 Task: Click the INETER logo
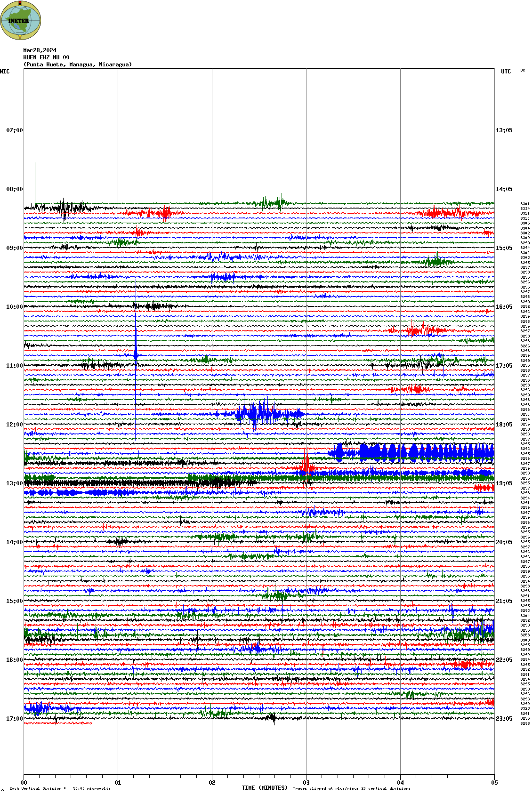(21, 20)
